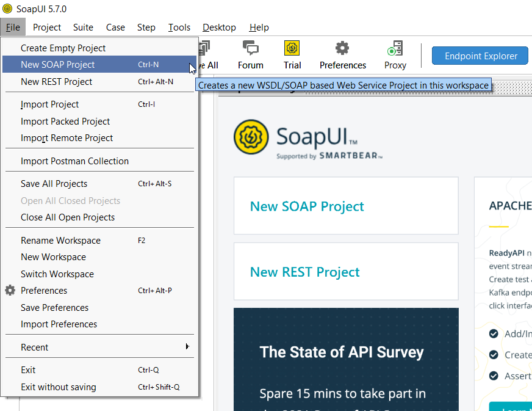Choose Create Empty Project
This screenshot has height=411, width=532.
pyautogui.click(x=99, y=48)
